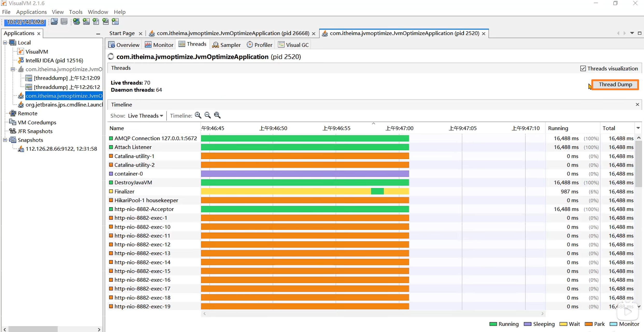644x332 pixels.
Task: Collapse the Local tree node
Action: point(5,43)
